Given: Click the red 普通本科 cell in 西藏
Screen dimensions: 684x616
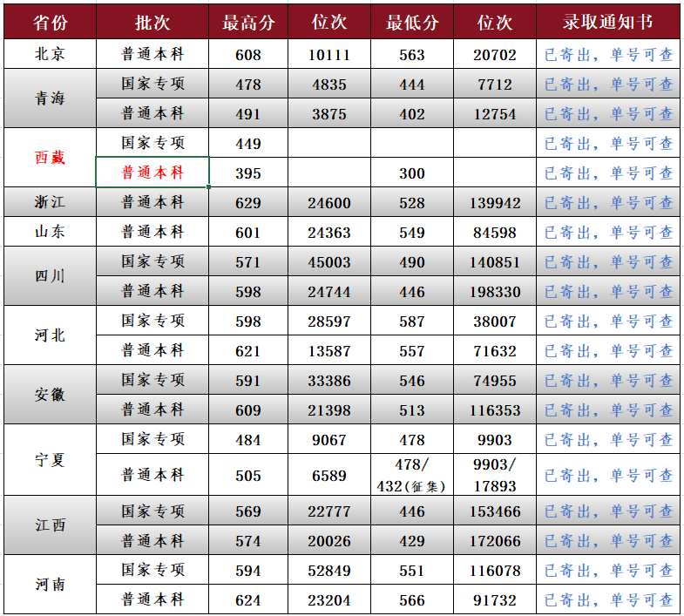Looking at the screenshot, I should [152, 173].
